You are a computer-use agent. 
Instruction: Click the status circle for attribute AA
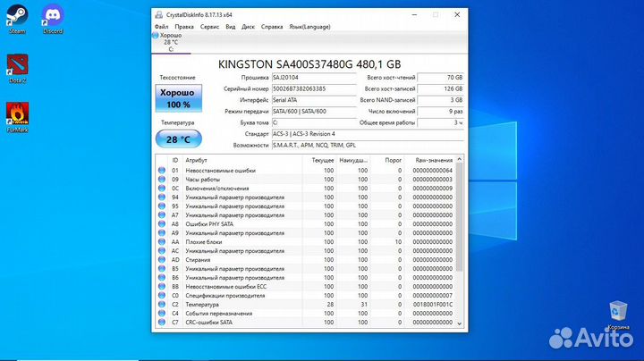[x=162, y=242]
